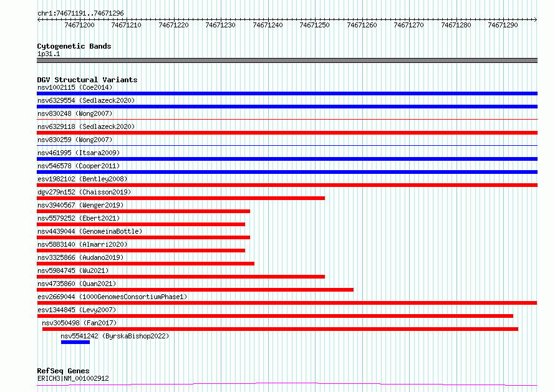Click the RefSeq Genes track heading
Screen dimensions: 555x392
tap(63, 371)
